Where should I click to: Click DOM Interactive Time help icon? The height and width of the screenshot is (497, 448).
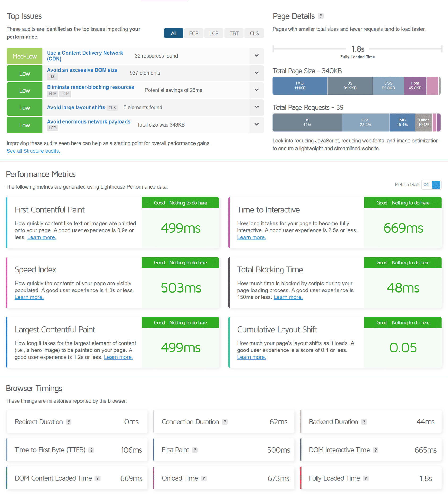click(x=376, y=450)
